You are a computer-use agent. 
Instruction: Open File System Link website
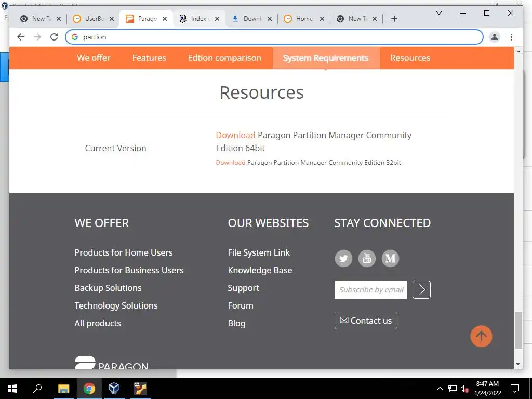coord(259,252)
